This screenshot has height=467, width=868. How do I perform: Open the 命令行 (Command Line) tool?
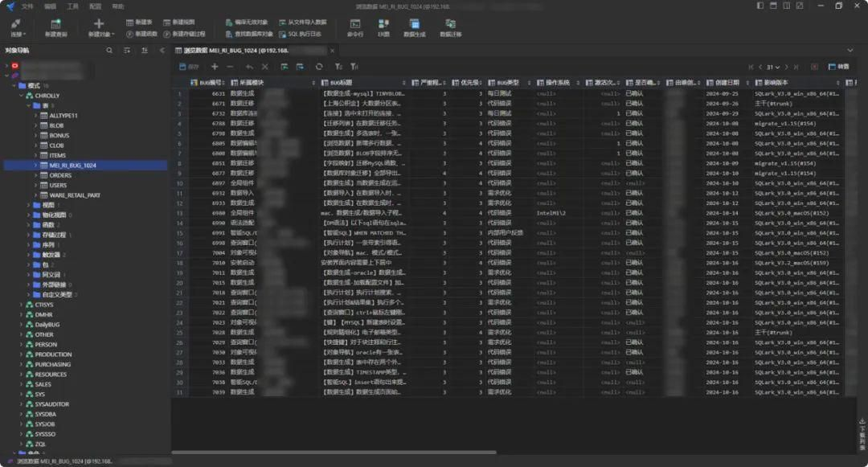355,27
